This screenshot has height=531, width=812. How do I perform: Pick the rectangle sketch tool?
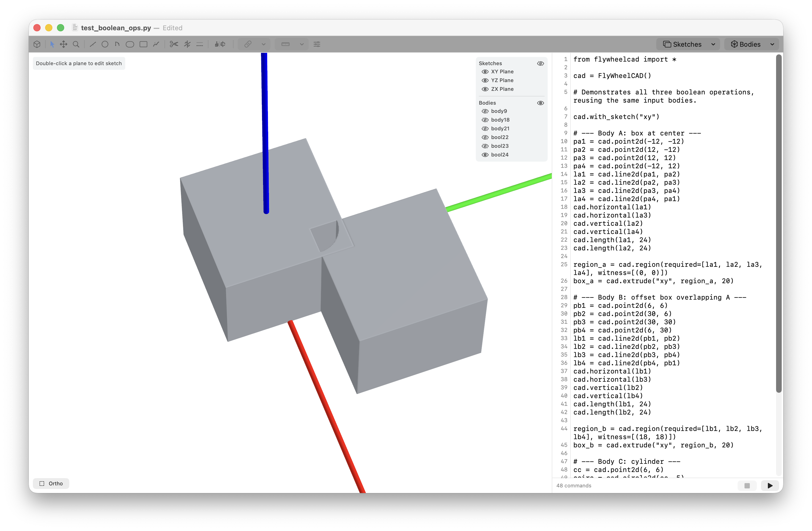click(143, 44)
